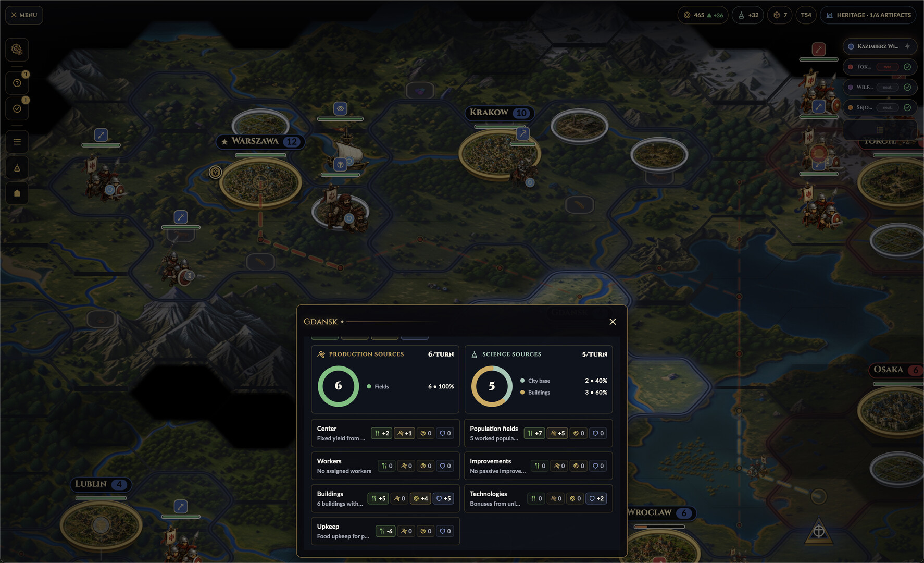Open the Menu button at the top left

(24, 15)
